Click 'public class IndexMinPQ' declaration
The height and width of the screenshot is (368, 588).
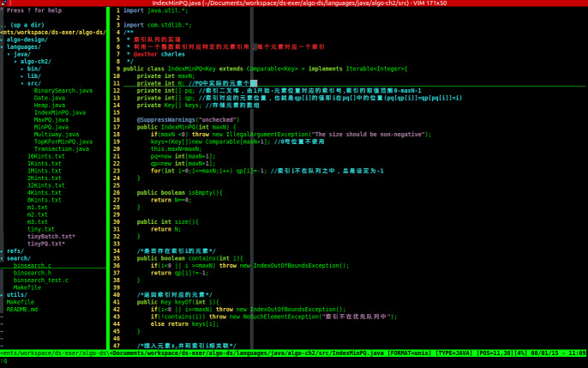pyautogui.click(x=265, y=69)
